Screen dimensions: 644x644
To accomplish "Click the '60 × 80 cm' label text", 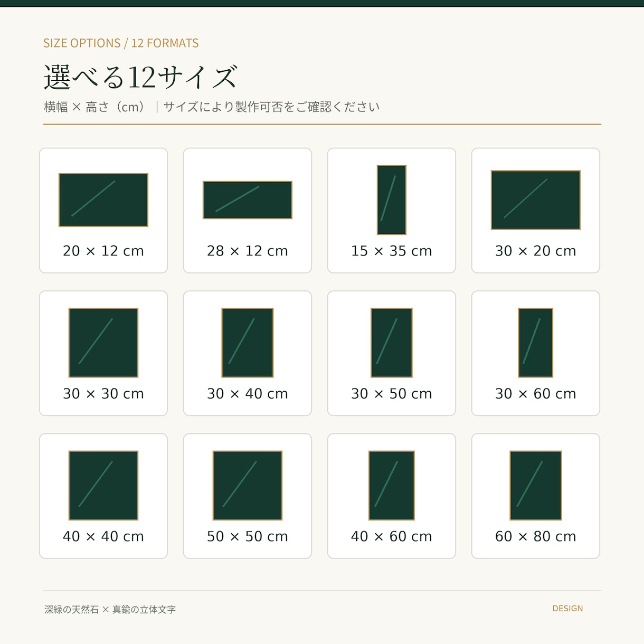I will tap(536, 536).
